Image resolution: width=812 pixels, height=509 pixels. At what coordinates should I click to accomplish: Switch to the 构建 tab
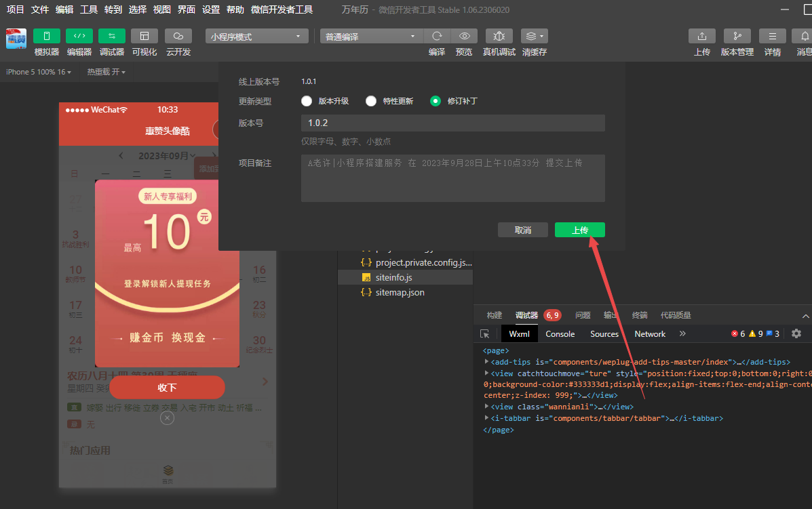(495, 315)
